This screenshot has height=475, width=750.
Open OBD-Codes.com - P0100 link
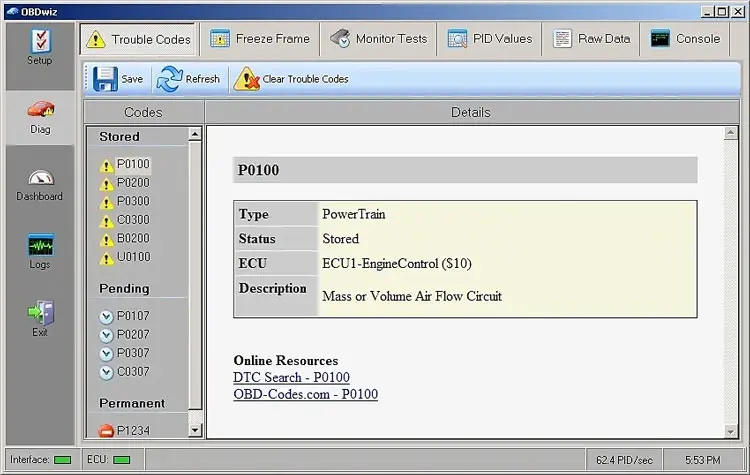(x=306, y=394)
